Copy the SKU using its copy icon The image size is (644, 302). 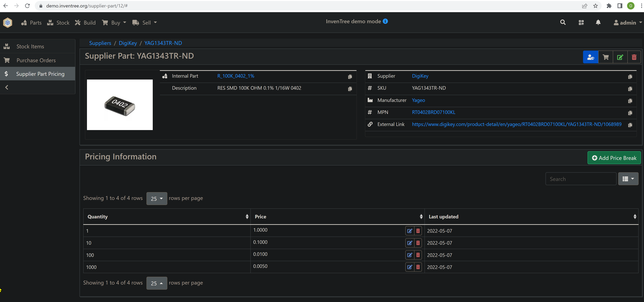tap(630, 89)
